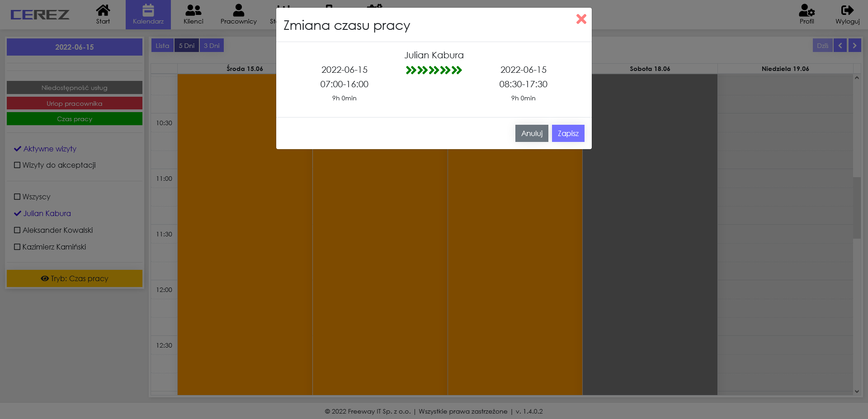Switch to the 3 Dni view tab
This screenshot has height=419, width=868.
click(212, 46)
